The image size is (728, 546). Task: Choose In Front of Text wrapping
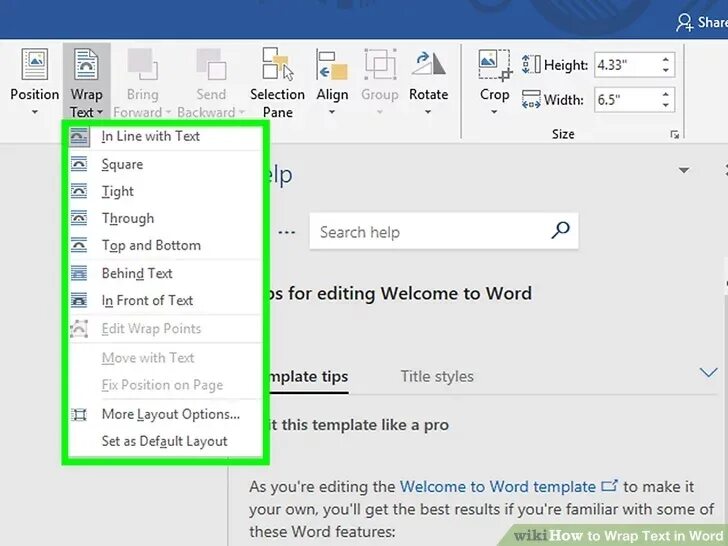point(165,301)
